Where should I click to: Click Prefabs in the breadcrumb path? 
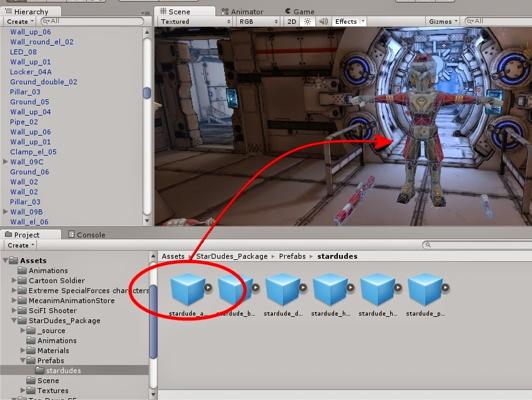tap(292, 256)
